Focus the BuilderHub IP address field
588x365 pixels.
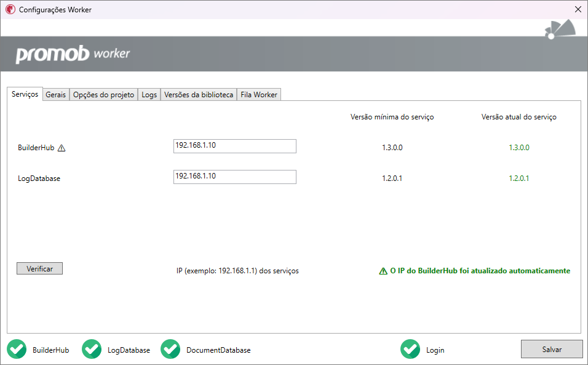pos(235,146)
